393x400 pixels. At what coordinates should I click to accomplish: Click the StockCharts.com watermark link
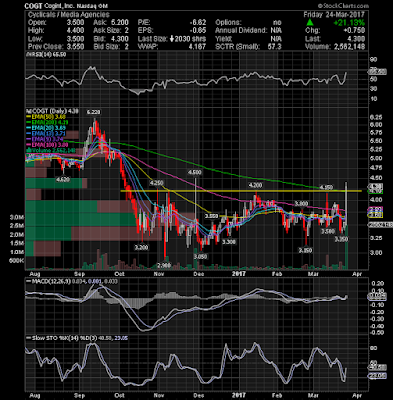[x=343, y=6]
